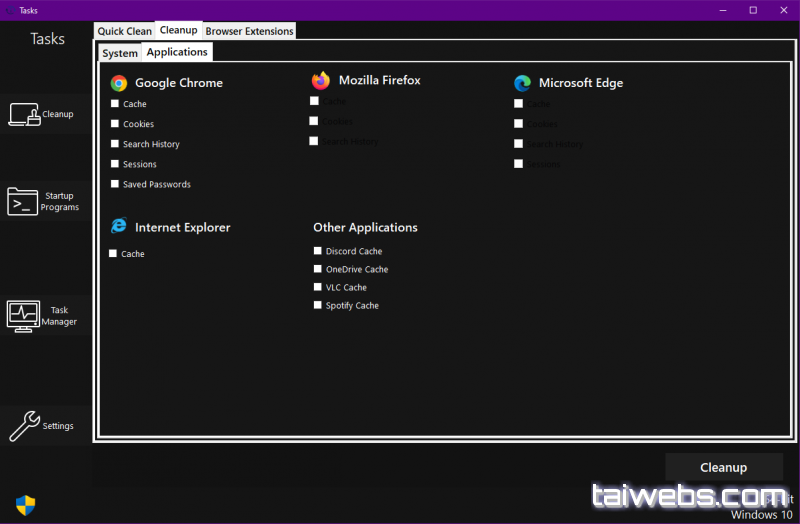Toggle the Internet Explorer Cache checkbox
The height and width of the screenshot is (524, 800).
tap(113, 254)
